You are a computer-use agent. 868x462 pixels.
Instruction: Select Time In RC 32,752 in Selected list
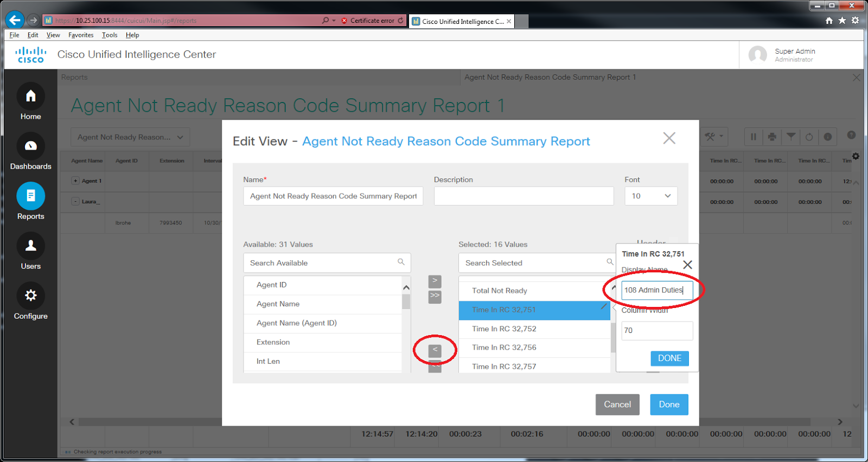click(x=534, y=329)
